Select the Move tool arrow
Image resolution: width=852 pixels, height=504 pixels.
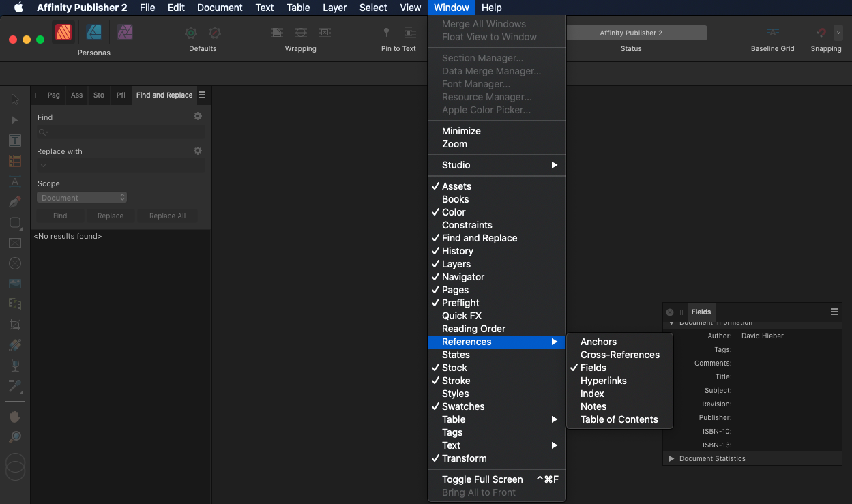tap(15, 100)
